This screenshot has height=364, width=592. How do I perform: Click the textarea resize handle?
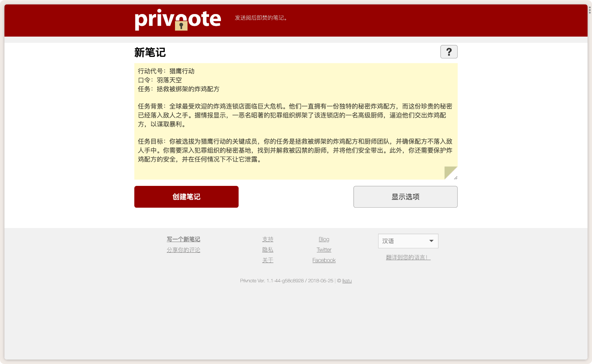click(455, 178)
